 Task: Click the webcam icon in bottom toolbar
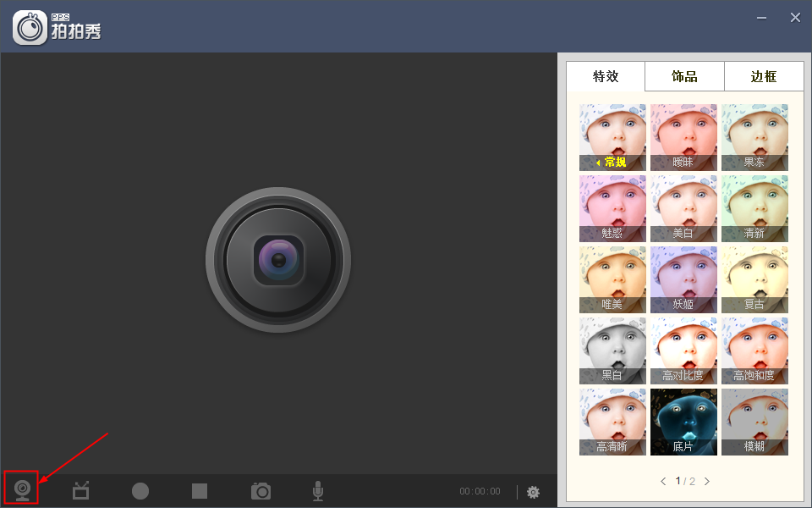tap(22, 490)
